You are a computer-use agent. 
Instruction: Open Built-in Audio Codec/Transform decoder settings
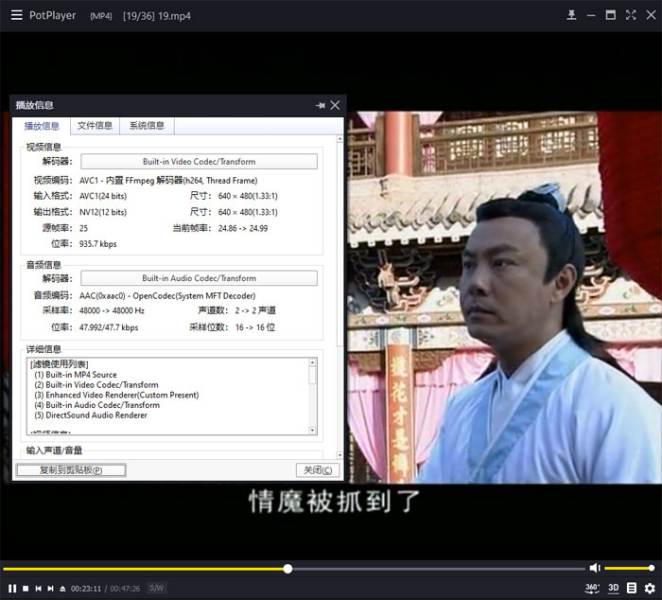pyautogui.click(x=199, y=278)
